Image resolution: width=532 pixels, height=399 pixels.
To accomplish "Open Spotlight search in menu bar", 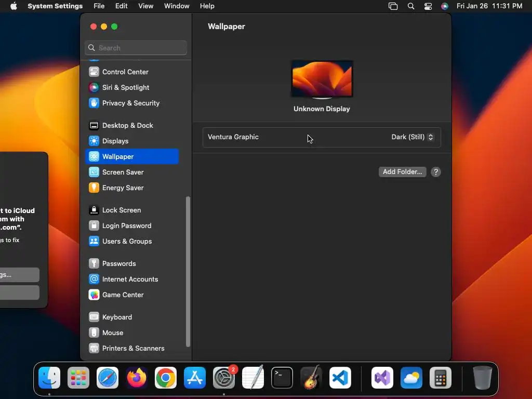I will coord(411,6).
